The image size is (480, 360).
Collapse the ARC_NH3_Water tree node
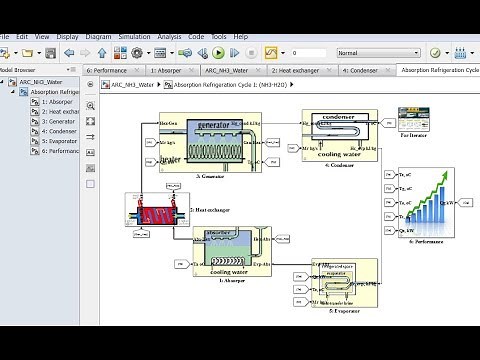click(x=2, y=82)
